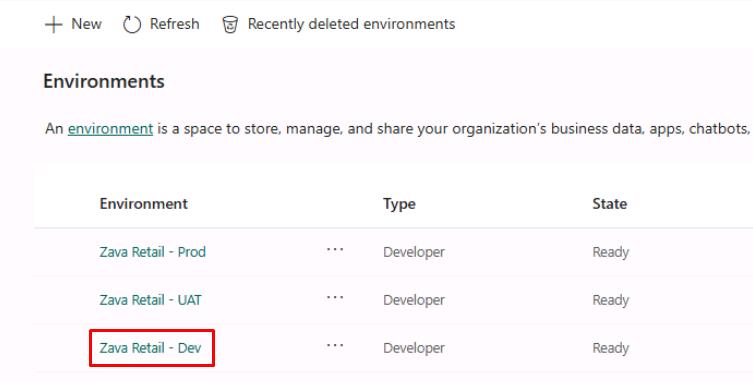
Task: Sort by the State column header
Action: click(x=609, y=204)
